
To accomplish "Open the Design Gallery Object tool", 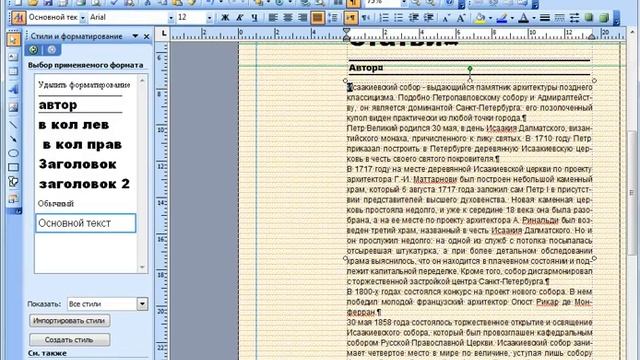I will [x=13, y=199].
